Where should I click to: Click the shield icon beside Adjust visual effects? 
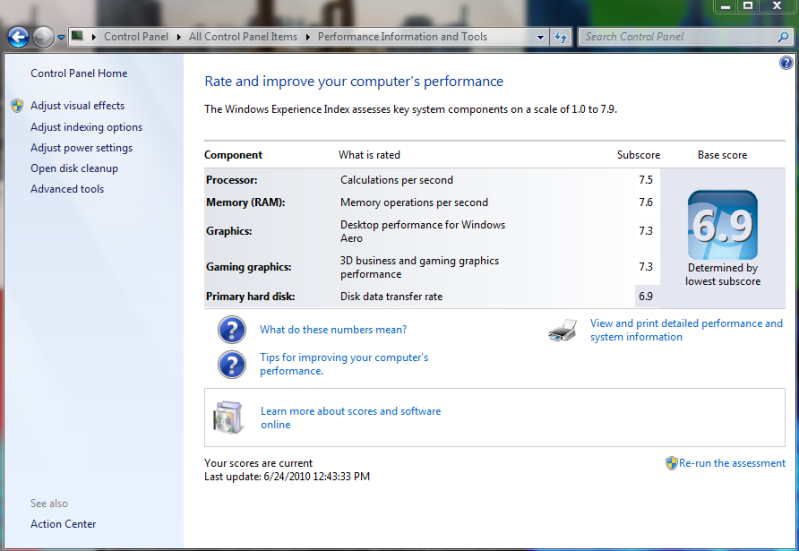17,106
